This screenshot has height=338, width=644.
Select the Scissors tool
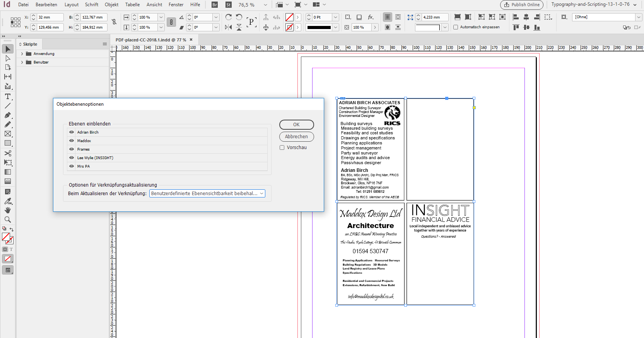[x=8, y=153]
